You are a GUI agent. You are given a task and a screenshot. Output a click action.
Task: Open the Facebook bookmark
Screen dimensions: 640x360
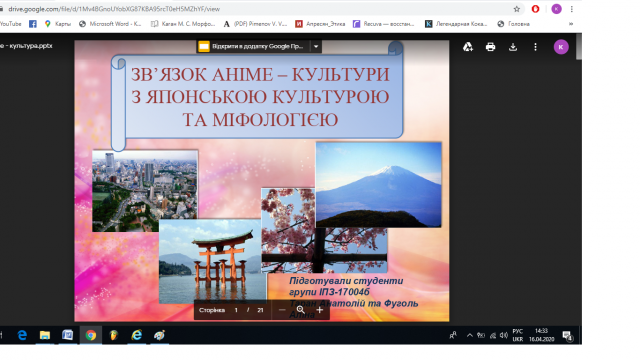coord(33,24)
